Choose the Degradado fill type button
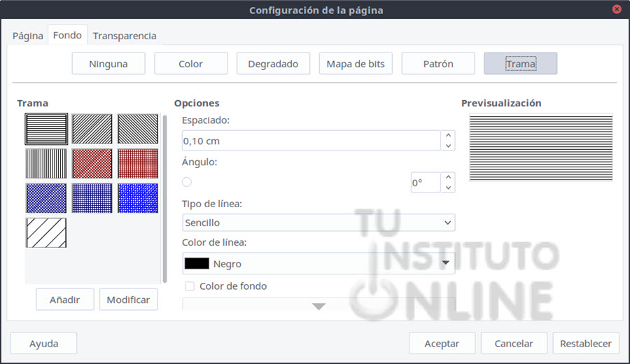Screen dimensions: 630x364 coord(273,64)
